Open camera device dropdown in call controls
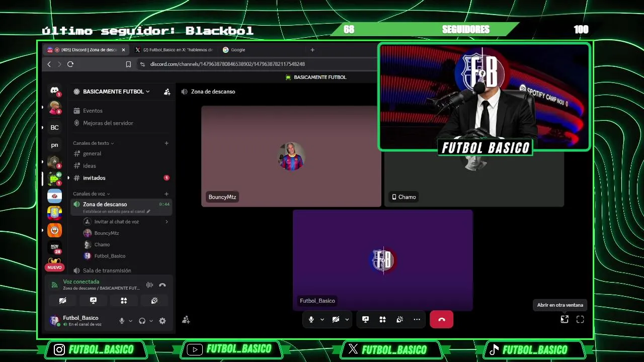 click(x=347, y=319)
